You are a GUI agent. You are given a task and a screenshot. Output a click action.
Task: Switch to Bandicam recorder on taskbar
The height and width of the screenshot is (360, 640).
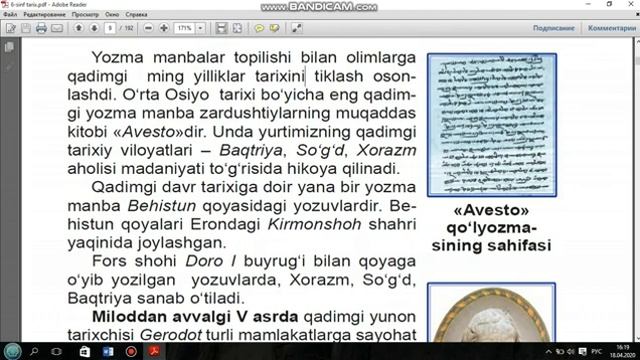[131, 351]
